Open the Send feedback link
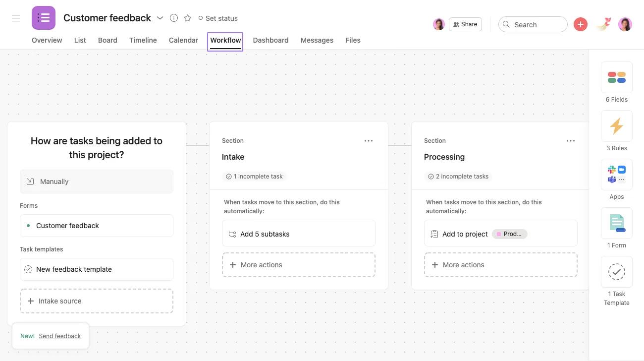The width and height of the screenshot is (644, 361). coord(59,336)
